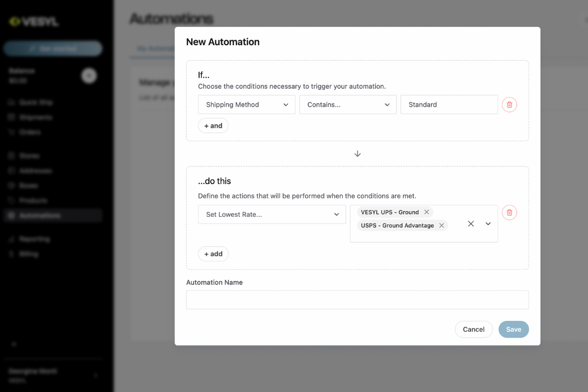
Task: Click the VESYL logo
Action: pos(34,22)
